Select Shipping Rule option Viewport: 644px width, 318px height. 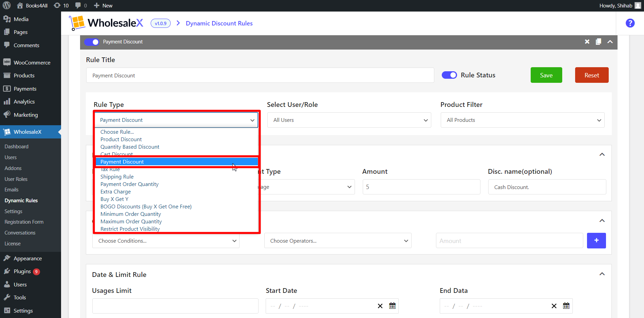click(x=176, y=176)
